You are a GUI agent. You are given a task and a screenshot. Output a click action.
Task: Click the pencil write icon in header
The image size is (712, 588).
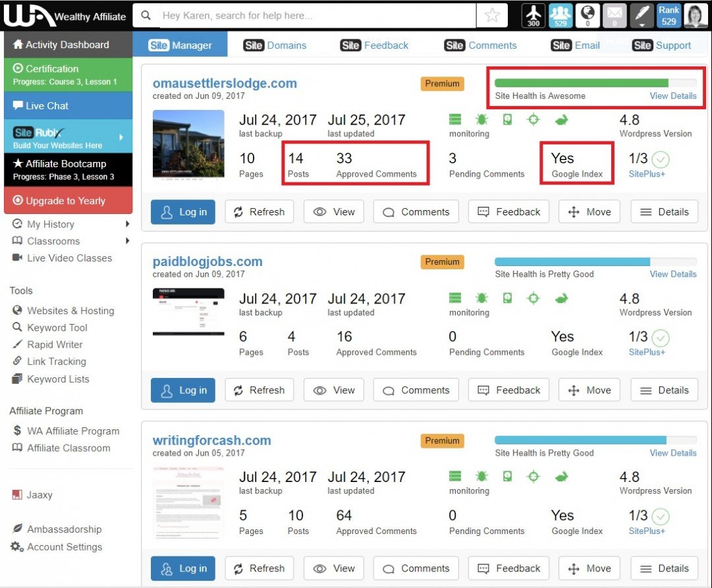pos(641,15)
